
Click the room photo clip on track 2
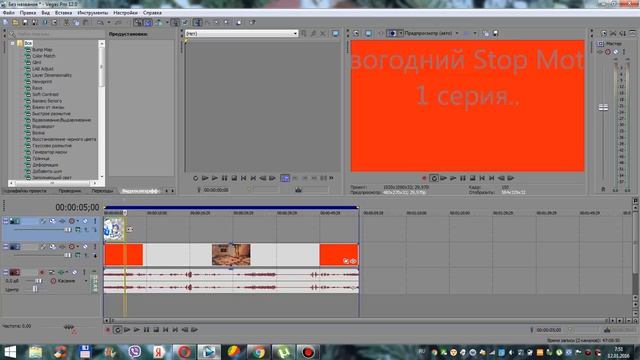(231, 255)
